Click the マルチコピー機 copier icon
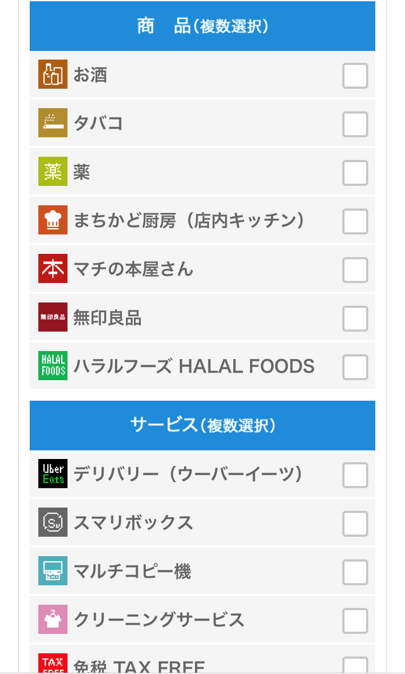Viewport: 405px width, 674px height. (x=53, y=571)
